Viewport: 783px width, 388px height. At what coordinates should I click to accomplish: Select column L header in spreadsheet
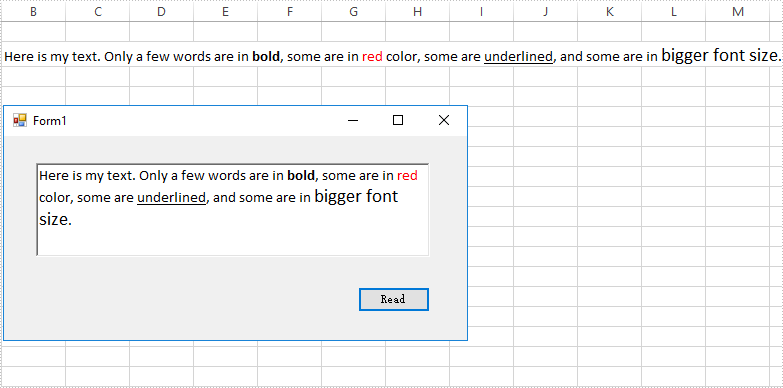[673, 11]
